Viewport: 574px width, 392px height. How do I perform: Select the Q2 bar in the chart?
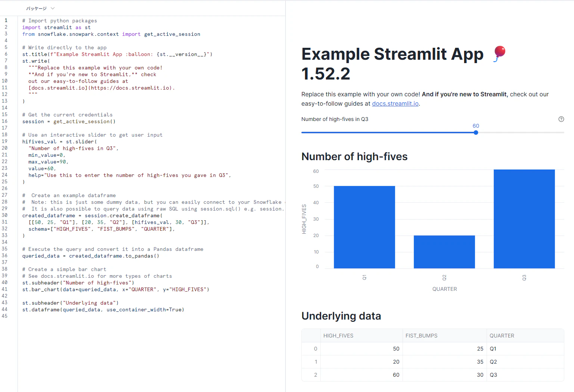pos(444,252)
